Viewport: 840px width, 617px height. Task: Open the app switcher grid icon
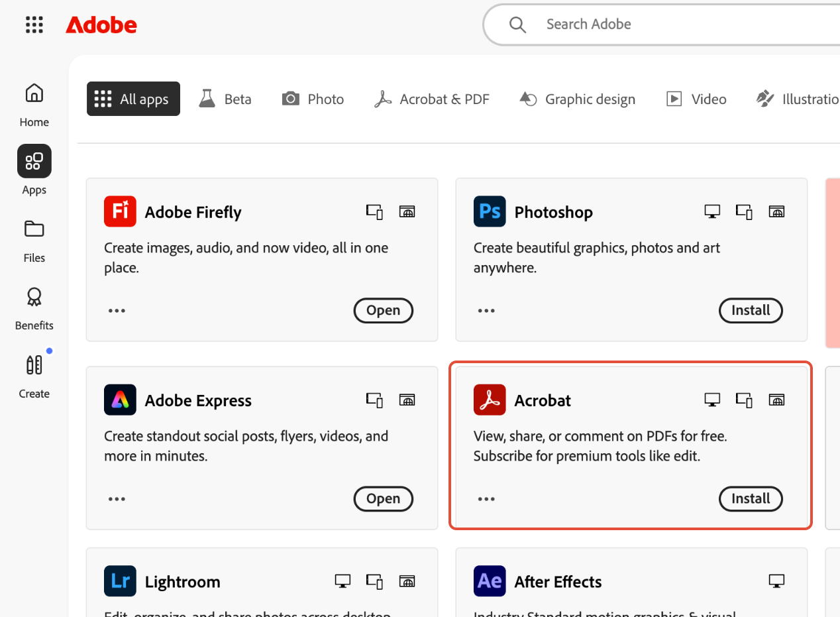click(34, 25)
